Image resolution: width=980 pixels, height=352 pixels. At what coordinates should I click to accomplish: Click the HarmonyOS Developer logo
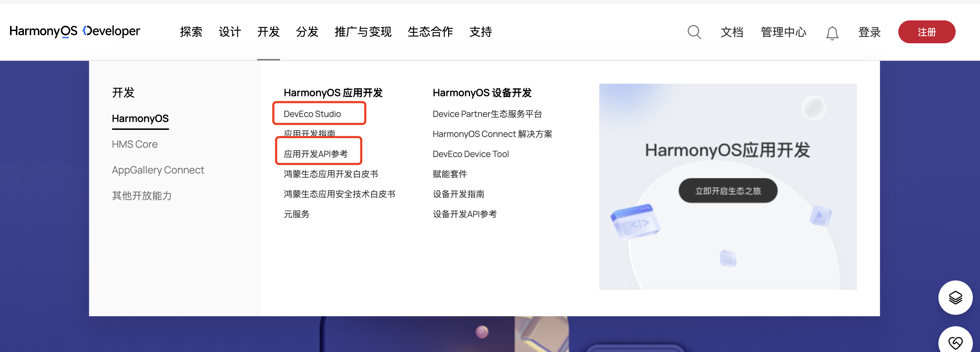coord(75,31)
